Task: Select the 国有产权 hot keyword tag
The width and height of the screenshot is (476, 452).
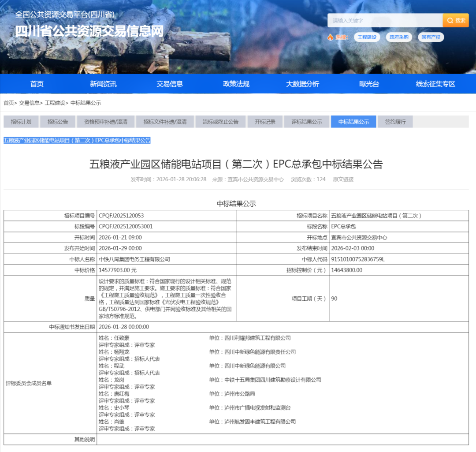Action: click(431, 37)
